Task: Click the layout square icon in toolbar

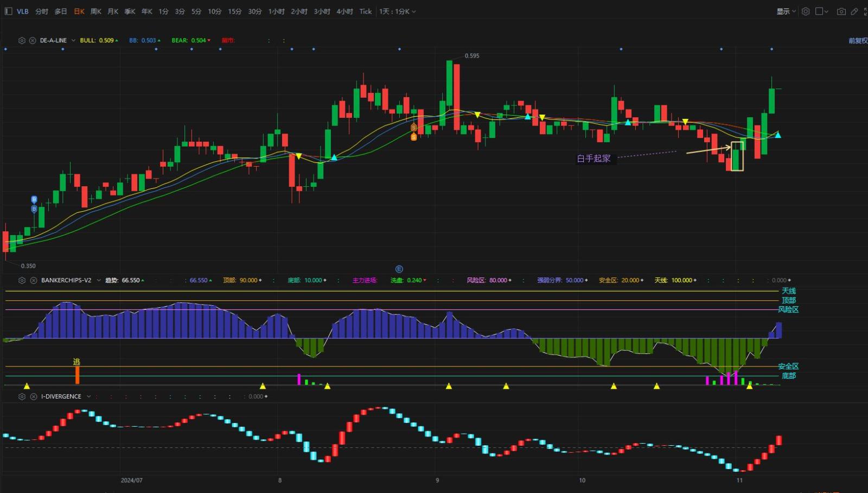Action: (819, 11)
